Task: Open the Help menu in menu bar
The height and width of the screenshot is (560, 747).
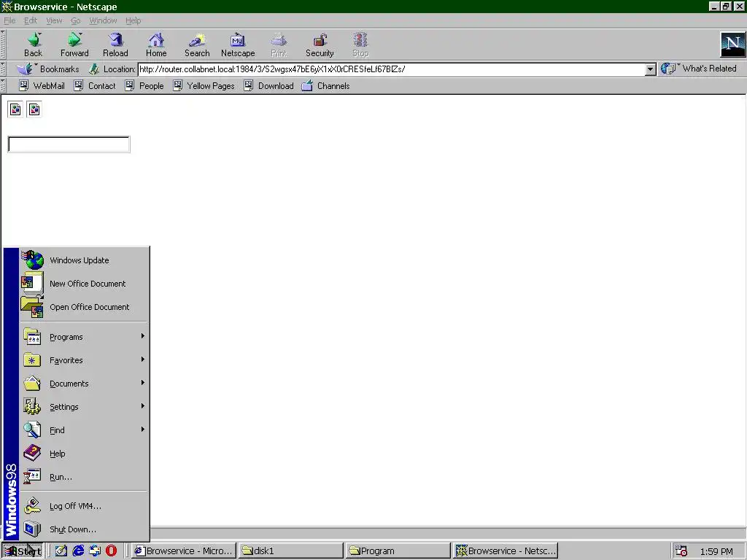Action: (133, 20)
